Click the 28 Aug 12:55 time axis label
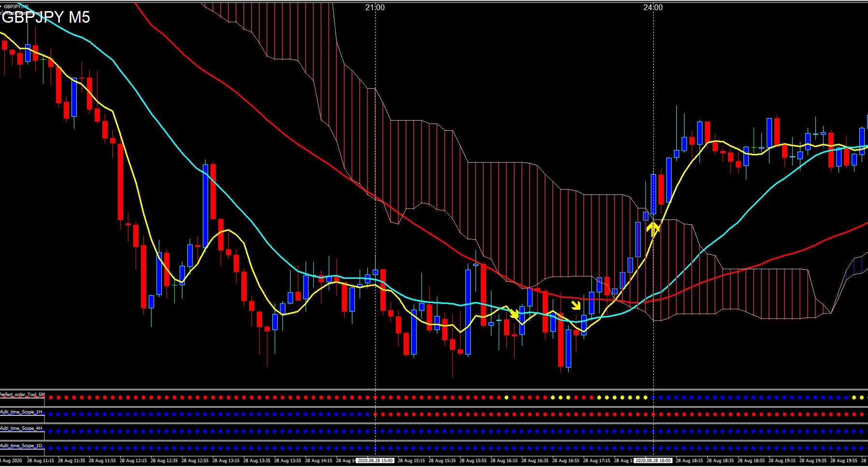 point(195,461)
